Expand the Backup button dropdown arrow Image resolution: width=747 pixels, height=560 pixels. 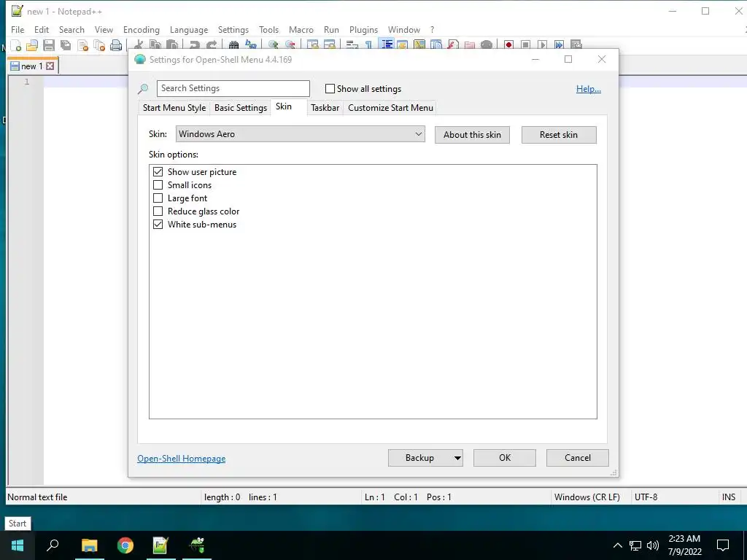457,458
